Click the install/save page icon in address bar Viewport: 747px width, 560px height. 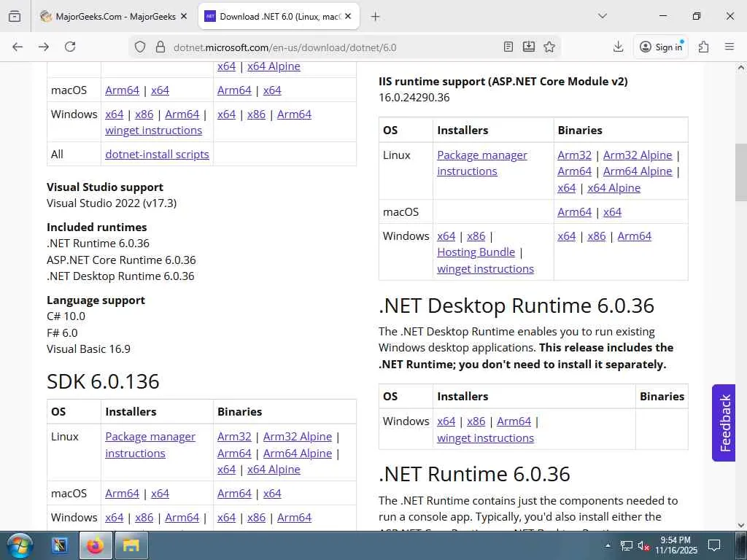pyautogui.click(x=529, y=47)
